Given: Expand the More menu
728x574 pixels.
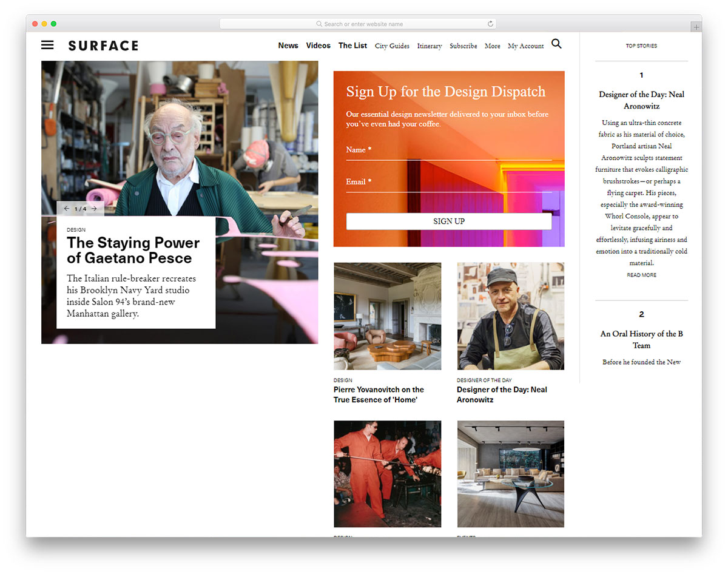Looking at the screenshot, I should [x=493, y=46].
